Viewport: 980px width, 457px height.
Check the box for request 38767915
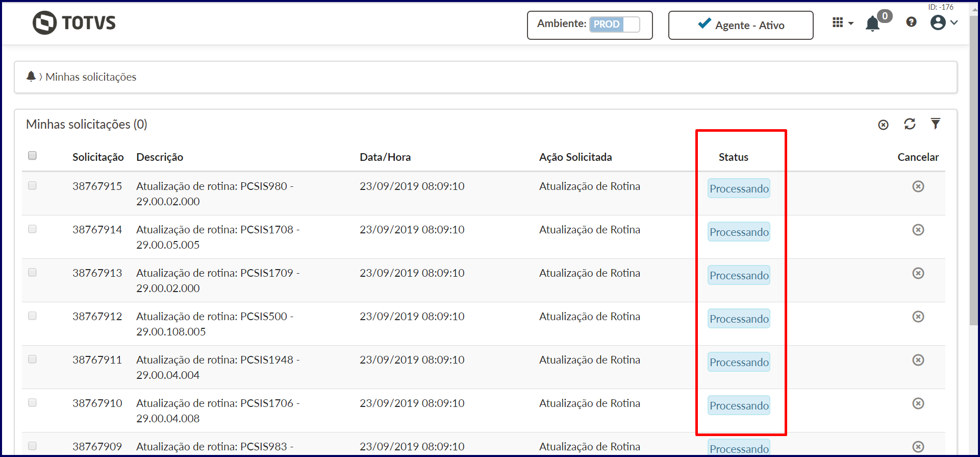click(32, 185)
